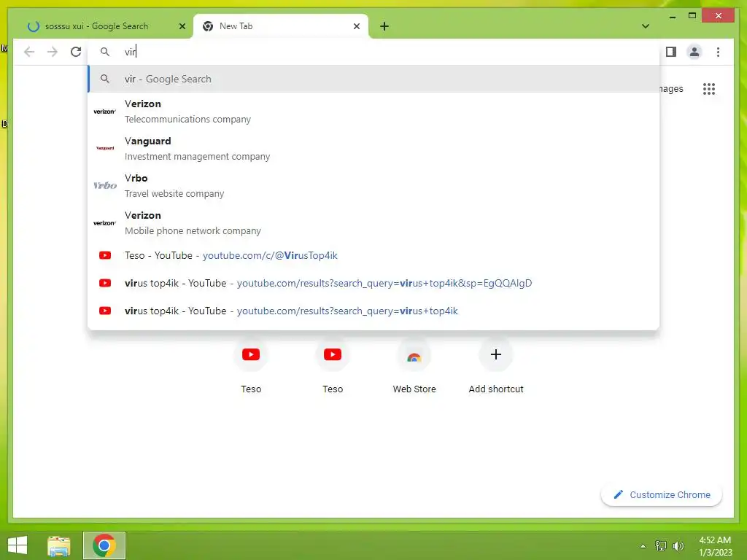Close the New Tab tab

click(x=356, y=26)
